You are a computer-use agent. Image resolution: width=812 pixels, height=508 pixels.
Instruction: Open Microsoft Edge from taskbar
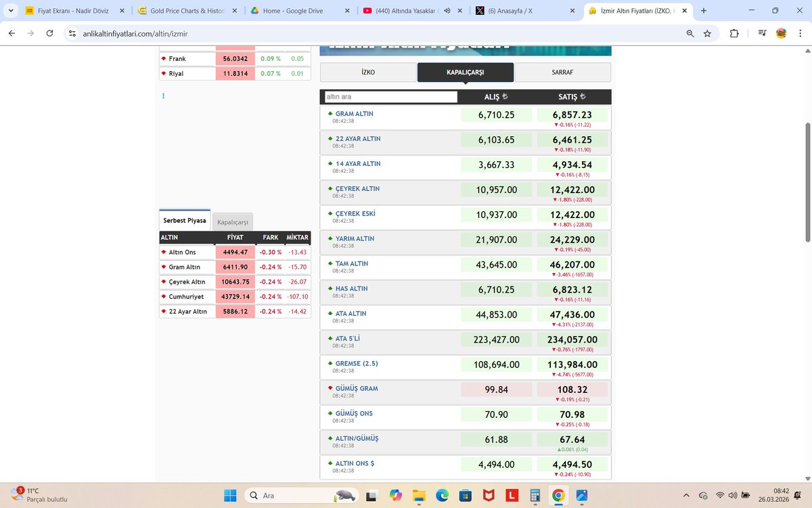(x=441, y=495)
